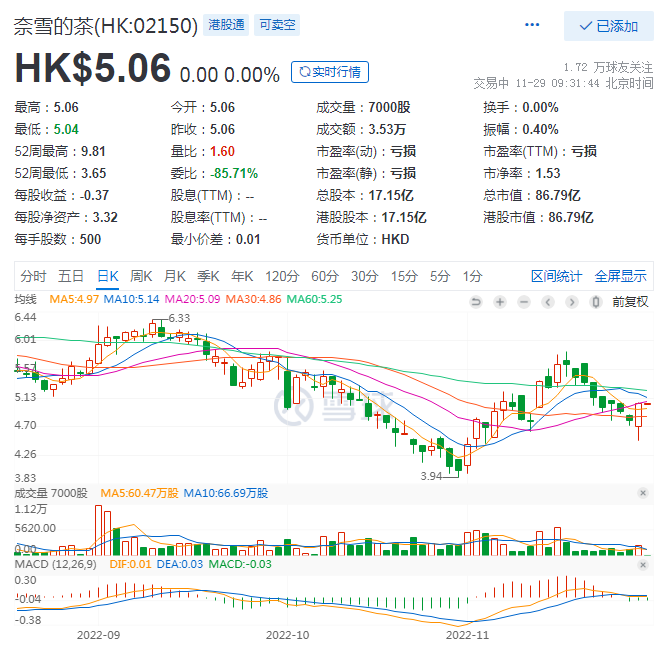Switch to the 1分 interval tab
The image size is (665, 648).
[x=472, y=277]
